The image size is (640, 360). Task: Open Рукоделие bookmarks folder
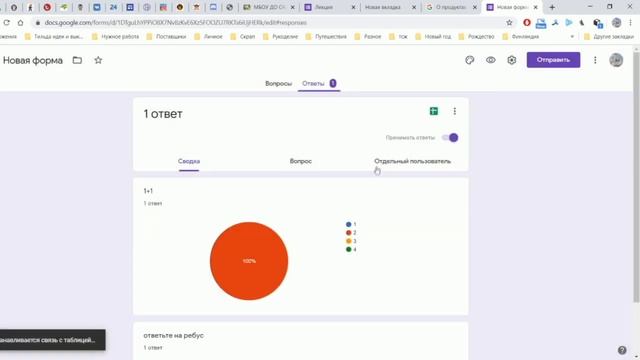click(280, 37)
